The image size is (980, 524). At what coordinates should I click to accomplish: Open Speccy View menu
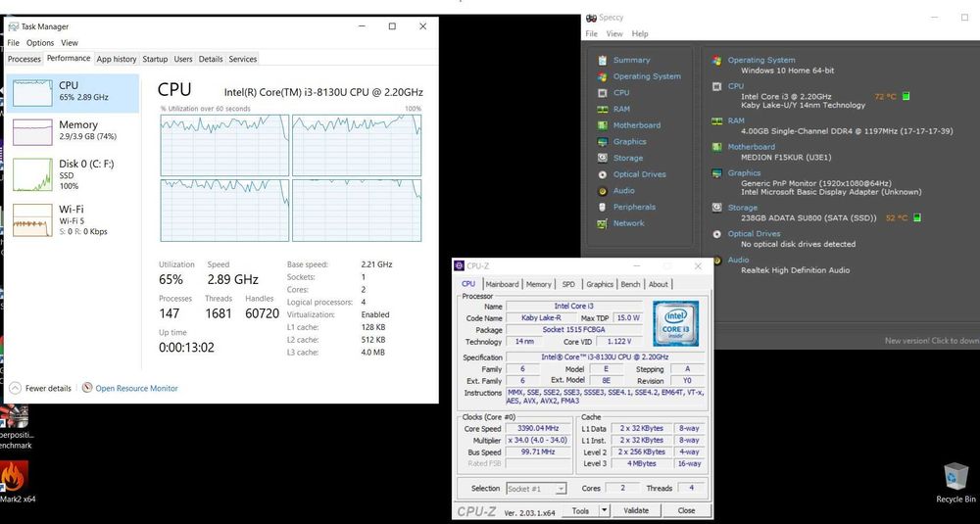click(x=614, y=33)
